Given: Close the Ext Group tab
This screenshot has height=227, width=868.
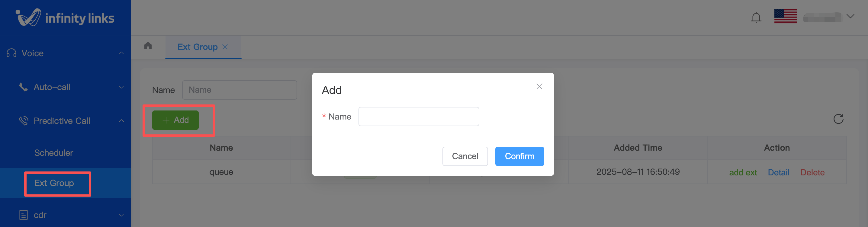Looking at the screenshot, I should click(x=225, y=47).
